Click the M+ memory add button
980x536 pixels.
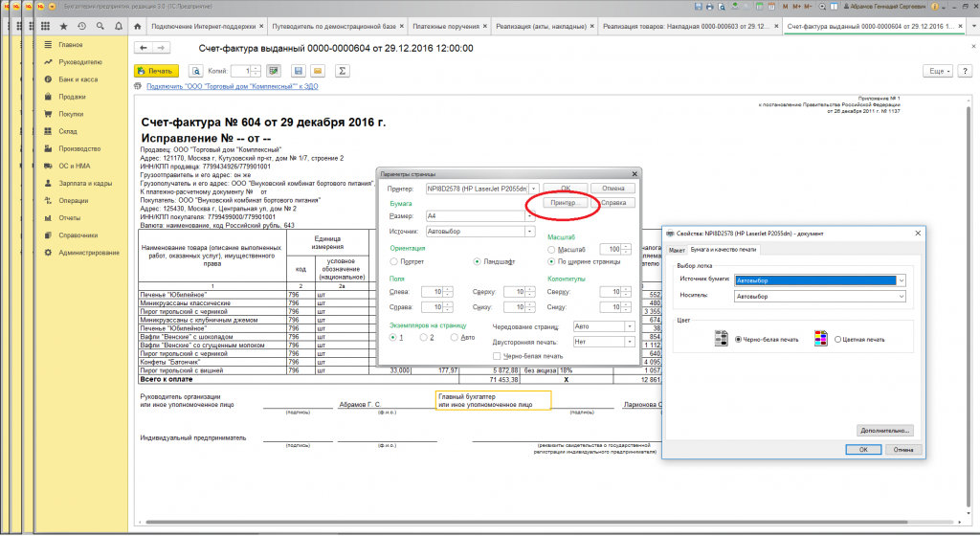click(796, 7)
